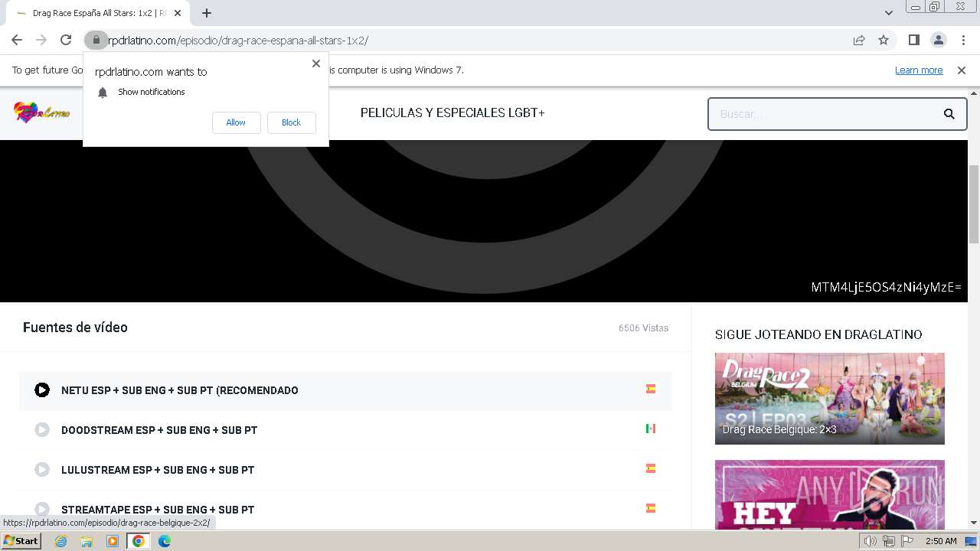Select NETU ESP source play icon
980x551 pixels.
[x=42, y=390]
